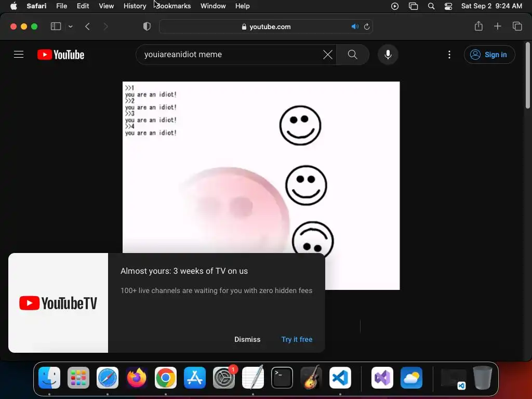
Task: Open the View menu
Action: [106, 6]
